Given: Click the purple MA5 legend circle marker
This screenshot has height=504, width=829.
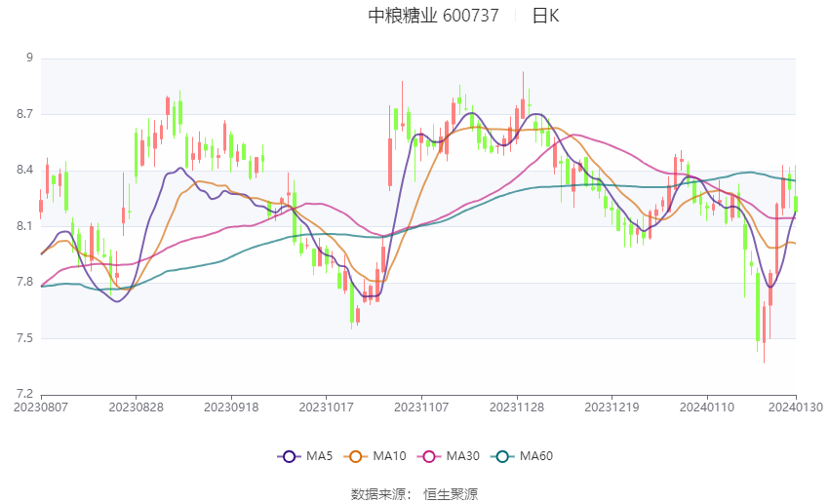Looking at the screenshot, I should click(289, 455).
